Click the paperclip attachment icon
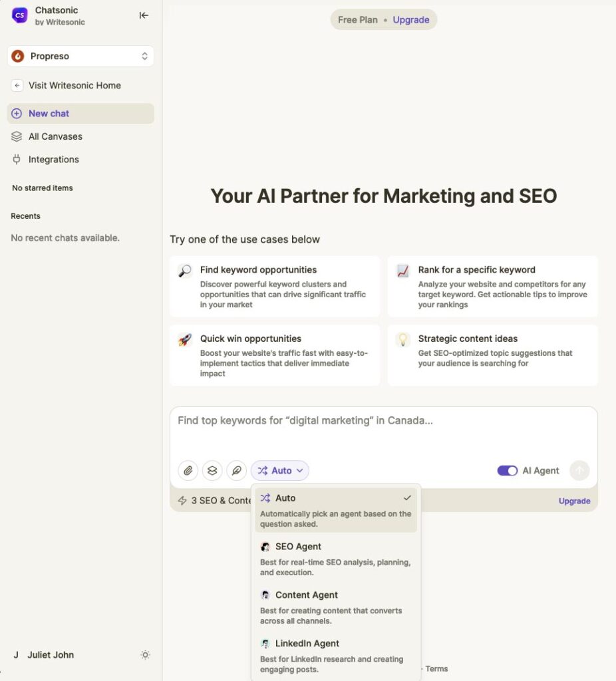616x681 pixels. pyautogui.click(x=188, y=471)
